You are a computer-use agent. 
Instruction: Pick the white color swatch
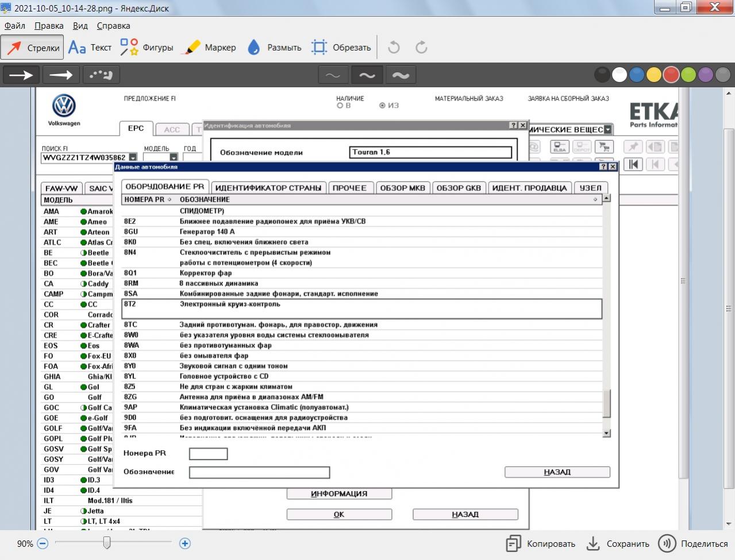(x=619, y=75)
